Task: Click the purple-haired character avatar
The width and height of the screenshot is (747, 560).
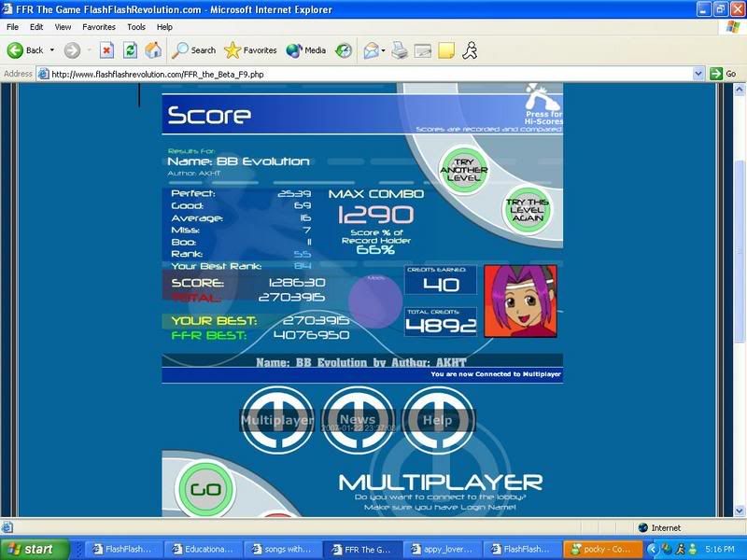Action: pos(520,301)
